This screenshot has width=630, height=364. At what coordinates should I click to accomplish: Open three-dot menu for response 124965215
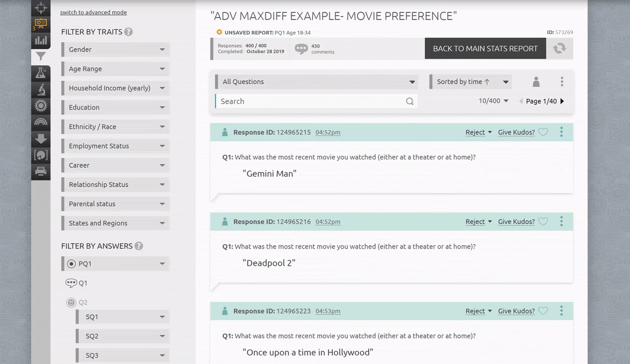click(x=561, y=132)
